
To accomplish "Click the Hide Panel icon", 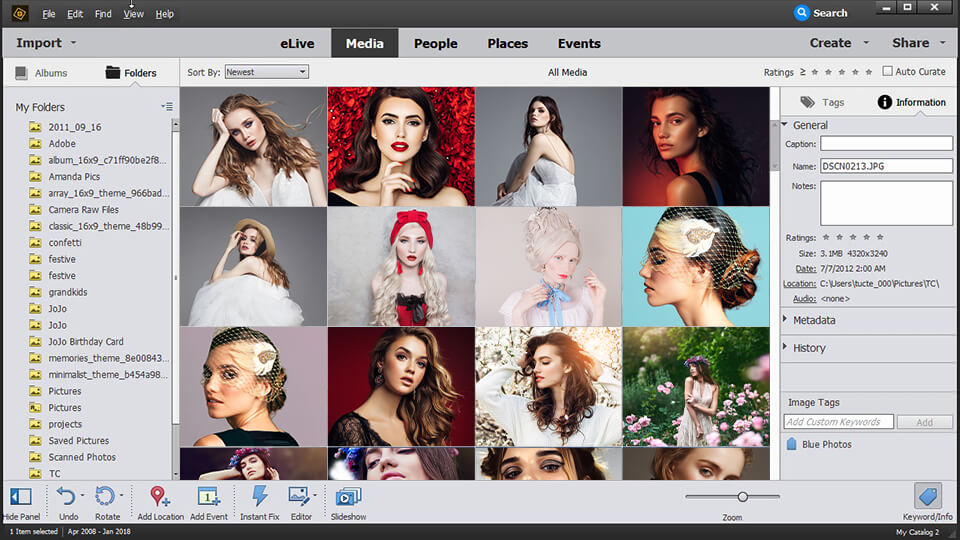I will 20,496.
